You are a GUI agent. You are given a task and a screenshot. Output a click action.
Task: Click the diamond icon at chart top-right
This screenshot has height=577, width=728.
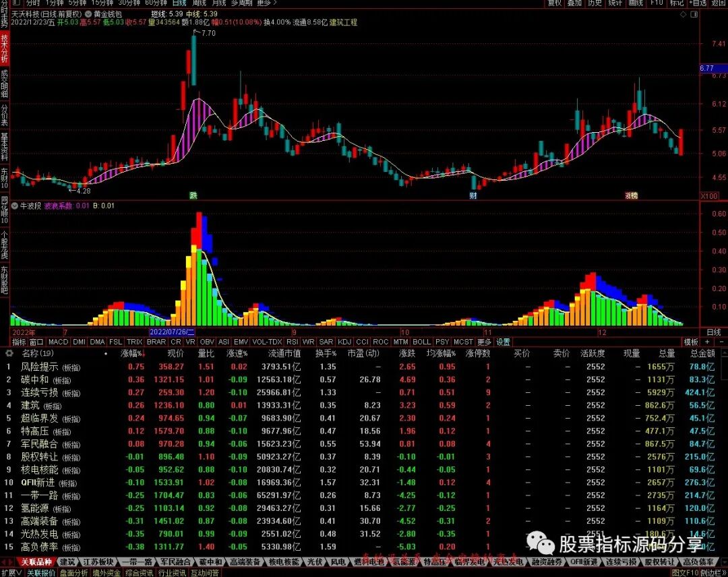coord(683,14)
